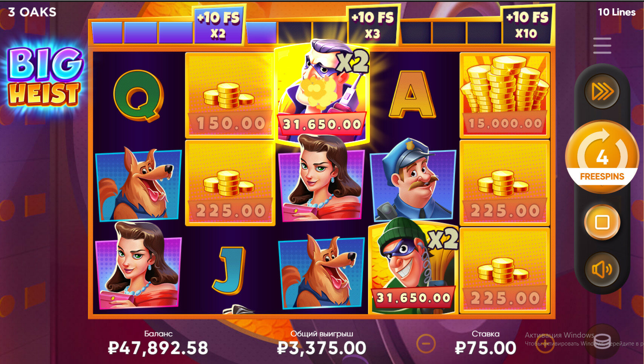Viewport: 644px width, 364px height.
Task: Click the ₽75.00 bet amount
Action: (486, 348)
